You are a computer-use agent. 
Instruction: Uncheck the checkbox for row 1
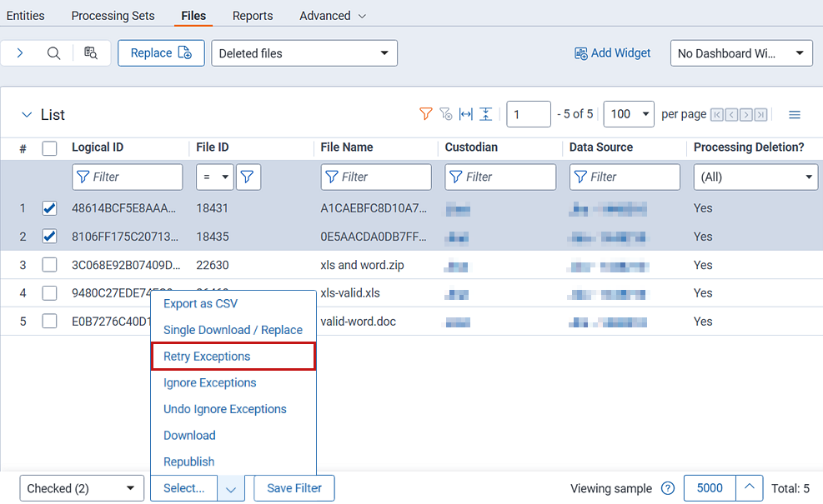coord(49,208)
